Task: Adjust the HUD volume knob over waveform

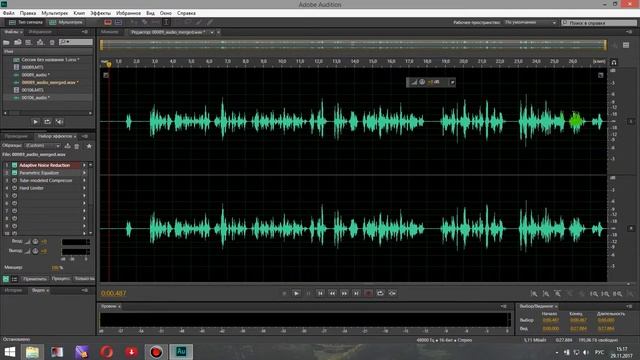Action: (x=422, y=82)
